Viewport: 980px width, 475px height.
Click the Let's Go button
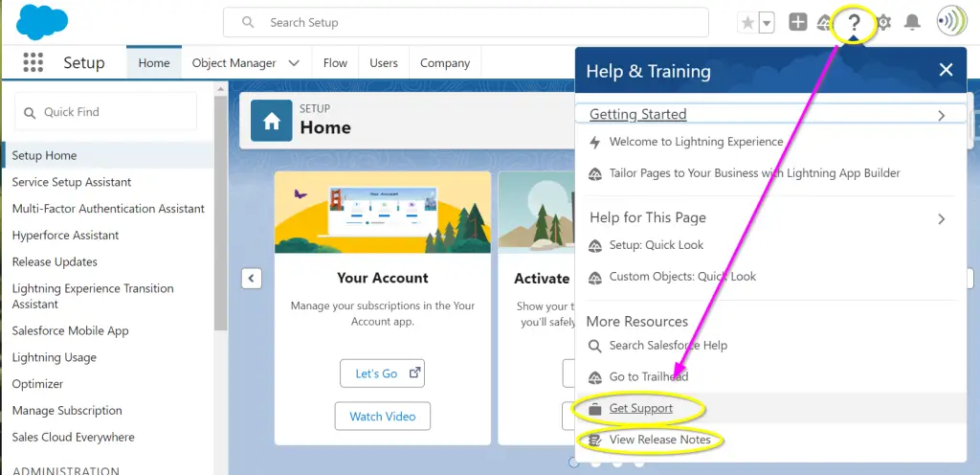click(382, 373)
